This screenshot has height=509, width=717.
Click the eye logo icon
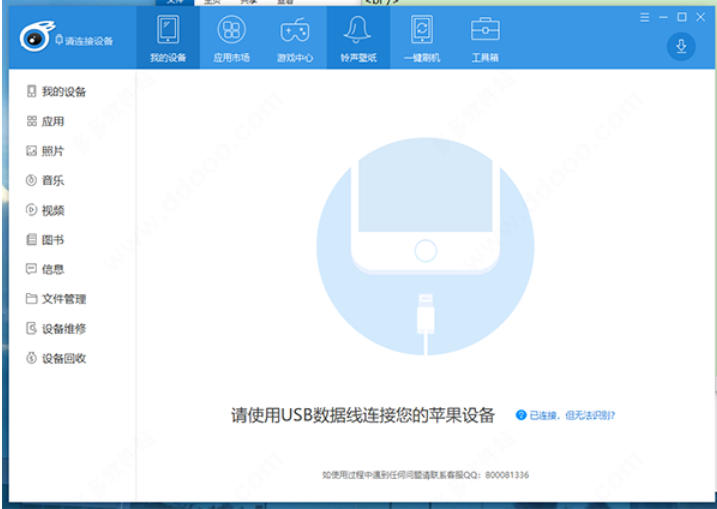pyautogui.click(x=37, y=37)
